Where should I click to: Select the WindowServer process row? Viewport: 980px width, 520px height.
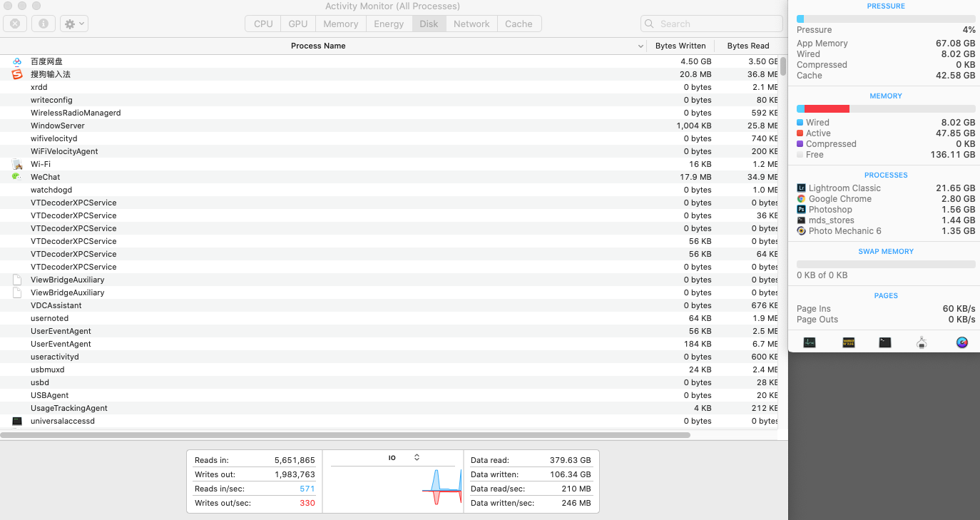point(389,126)
